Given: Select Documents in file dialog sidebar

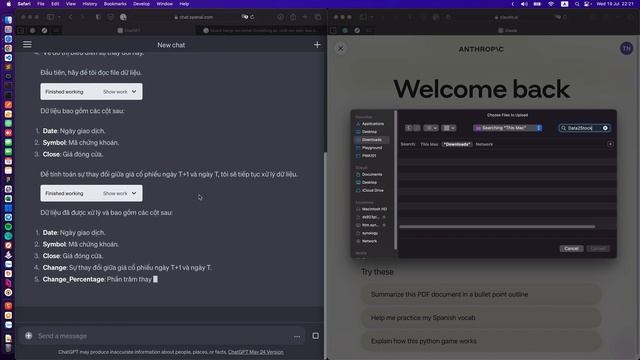Looking at the screenshot, I should point(371,174).
